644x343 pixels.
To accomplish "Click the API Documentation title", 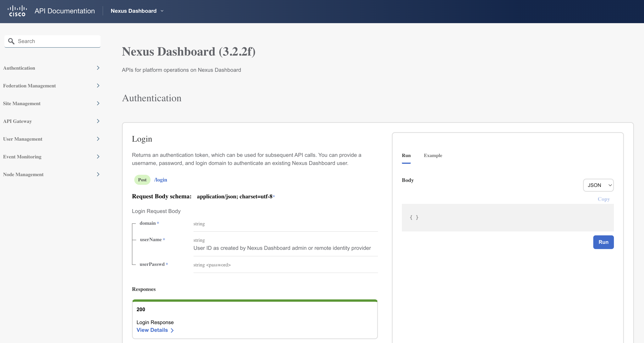I will tap(65, 11).
